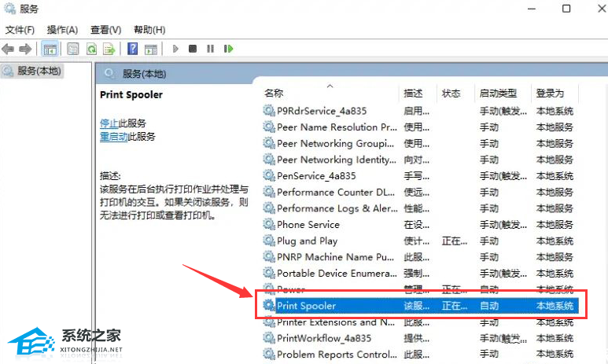
Task: Click the show/hide action pane icon
Action: (x=151, y=49)
